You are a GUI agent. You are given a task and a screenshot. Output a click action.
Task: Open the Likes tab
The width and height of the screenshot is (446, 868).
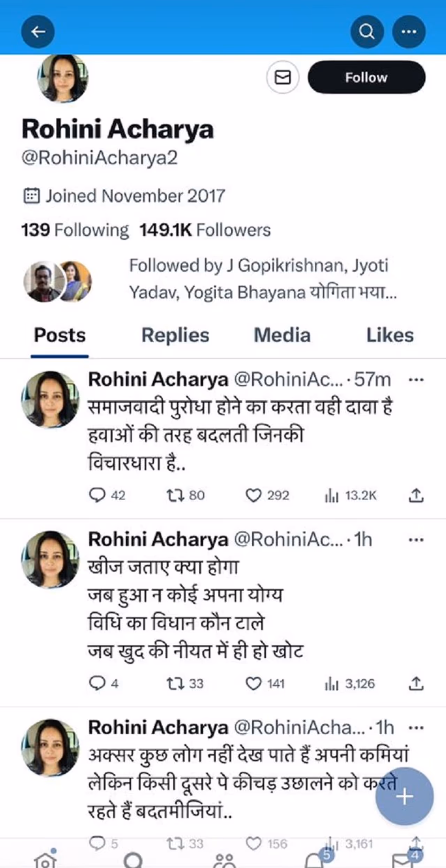pos(390,335)
